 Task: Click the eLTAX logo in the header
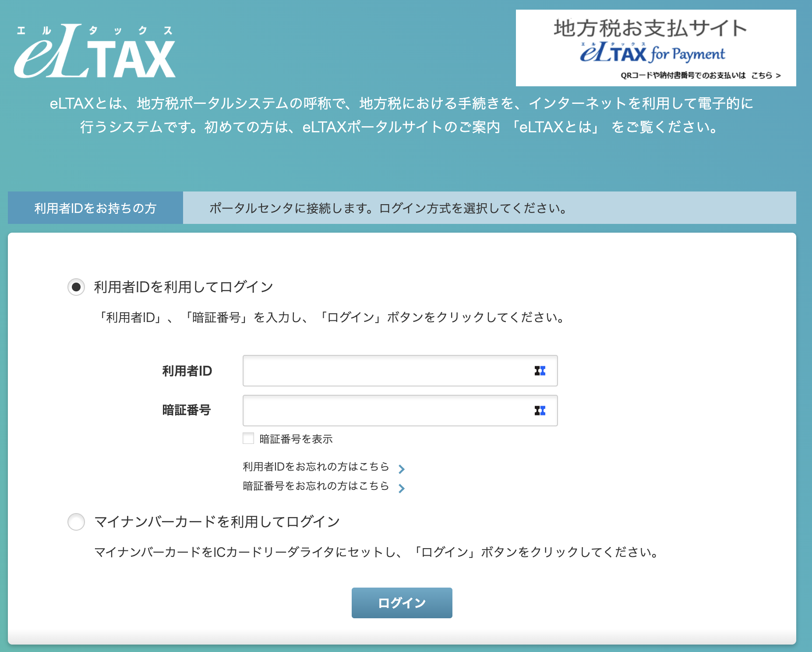[x=95, y=51]
